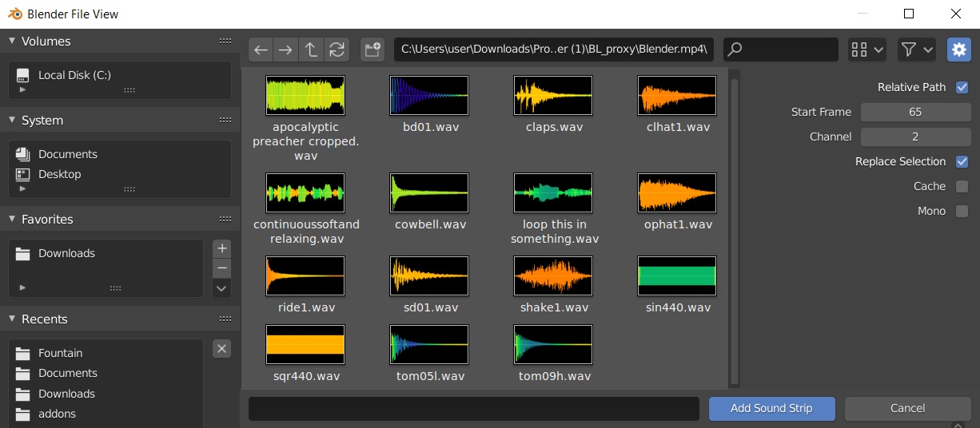Click the search files field
The image size is (980, 428).
pyautogui.click(x=780, y=50)
